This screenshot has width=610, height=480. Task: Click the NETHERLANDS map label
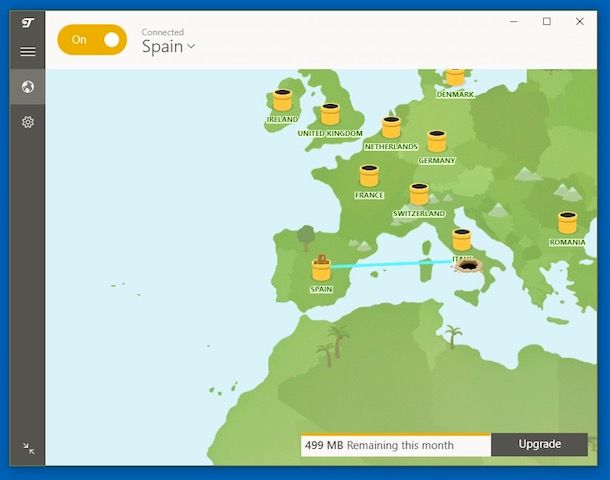pyautogui.click(x=391, y=147)
